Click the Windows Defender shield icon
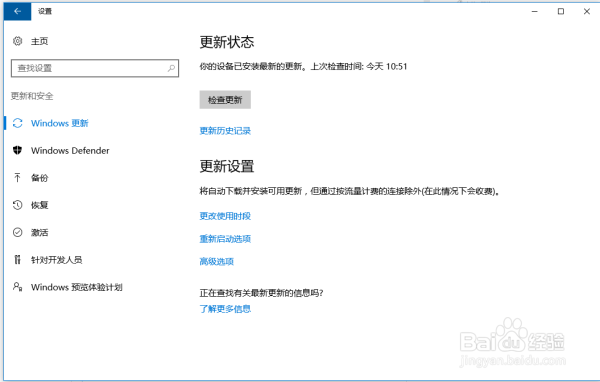Viewport: 600px width, 382px height. click(x=18, y=150)
